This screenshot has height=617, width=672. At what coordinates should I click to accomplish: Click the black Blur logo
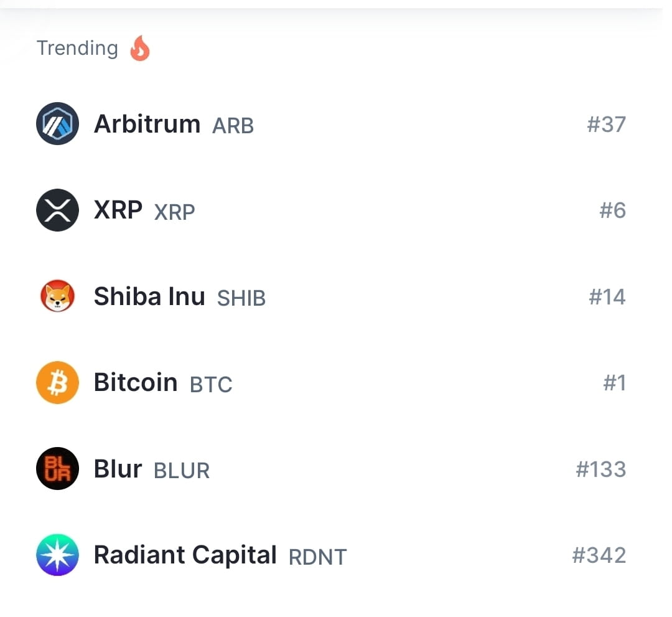coord(57,469)
